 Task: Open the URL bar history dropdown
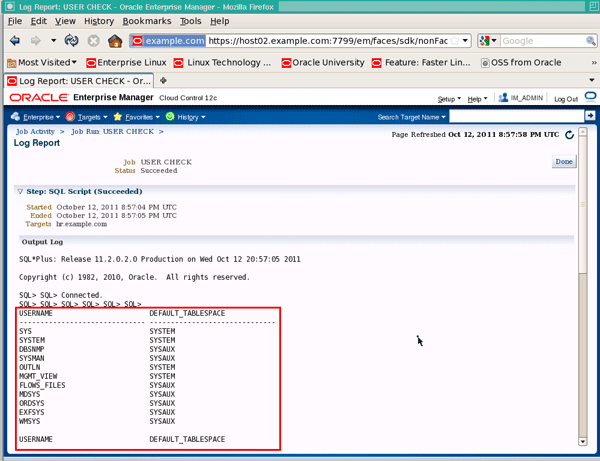(x=465, y=41)
